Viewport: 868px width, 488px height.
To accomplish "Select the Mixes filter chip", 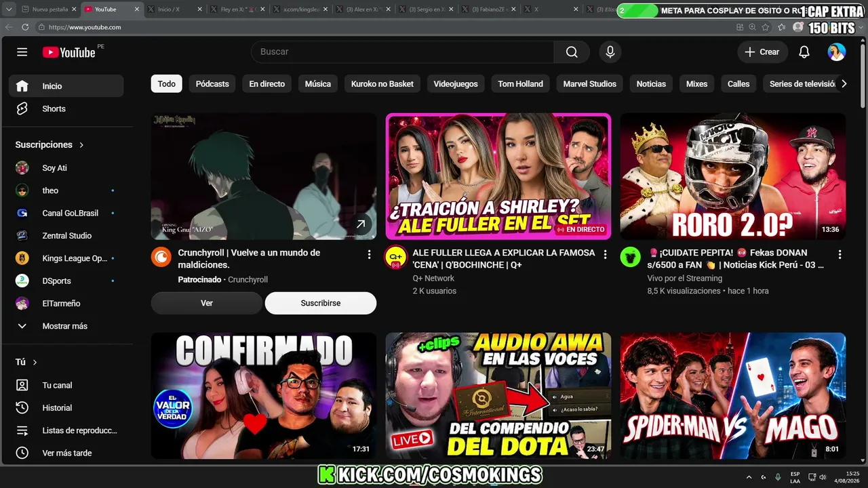I will [696, 84].
